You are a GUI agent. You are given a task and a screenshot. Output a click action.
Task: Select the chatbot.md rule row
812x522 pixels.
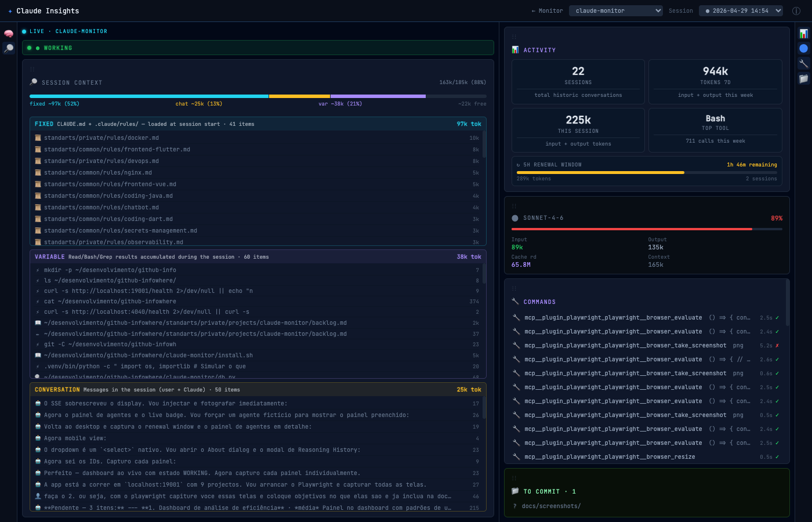[257, 208]
